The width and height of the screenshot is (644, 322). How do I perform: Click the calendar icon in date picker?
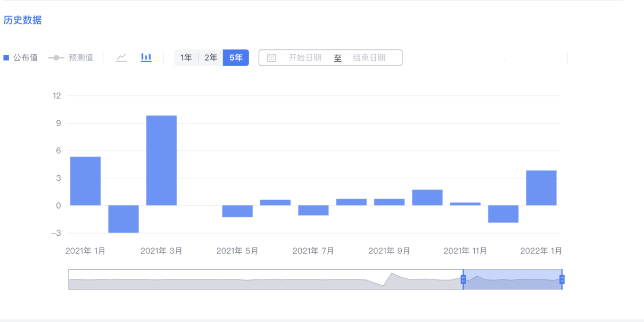tap(271, 57)
